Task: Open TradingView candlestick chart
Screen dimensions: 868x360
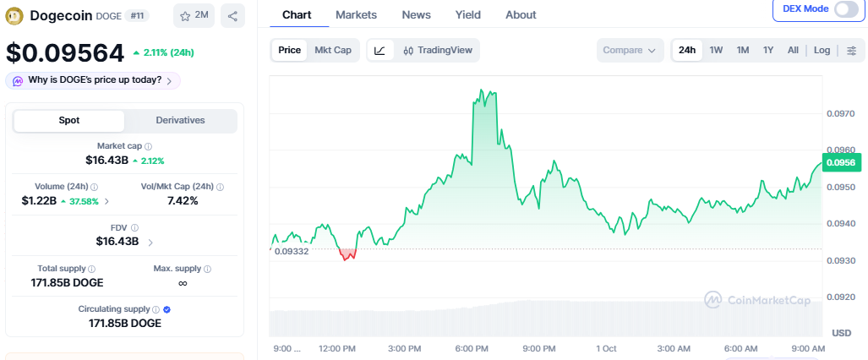Action: 438,51
